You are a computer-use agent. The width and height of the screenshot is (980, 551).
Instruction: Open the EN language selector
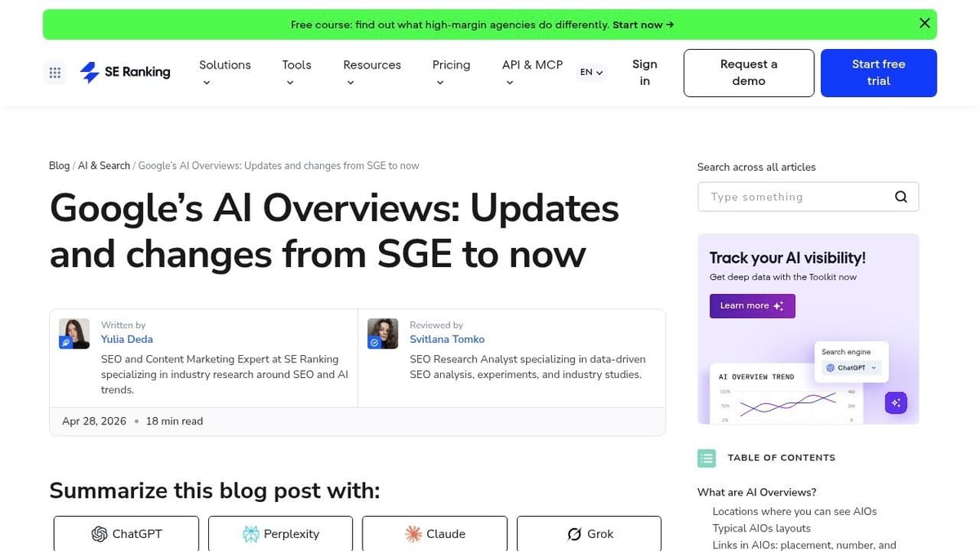pyautogui.click(x=591, y=73)
